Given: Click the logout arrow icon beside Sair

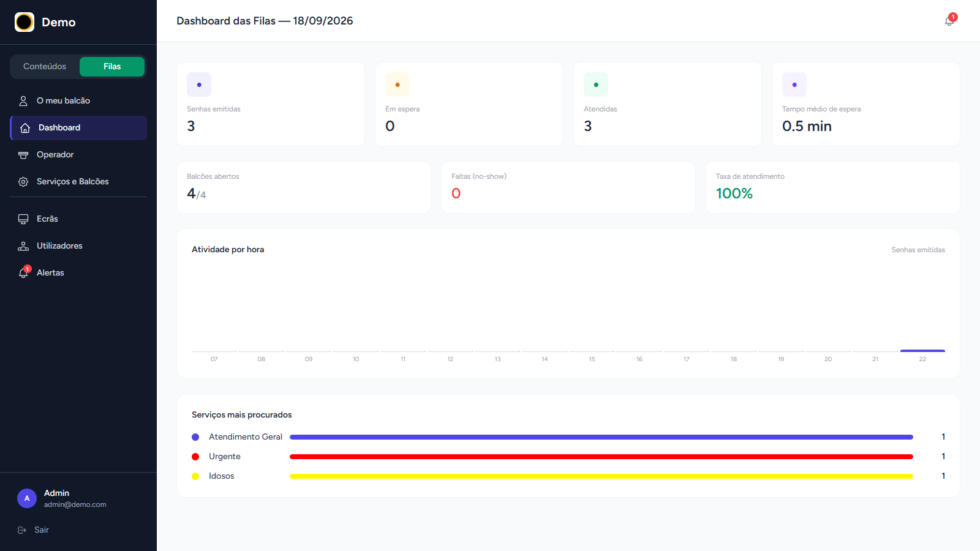Looking at the screenshot, I should tap(22, 530).
